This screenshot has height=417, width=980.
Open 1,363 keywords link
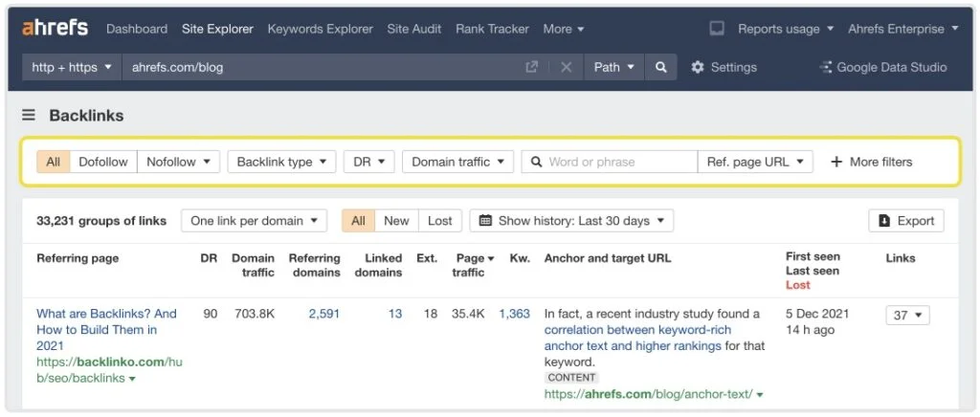(514, 314)
